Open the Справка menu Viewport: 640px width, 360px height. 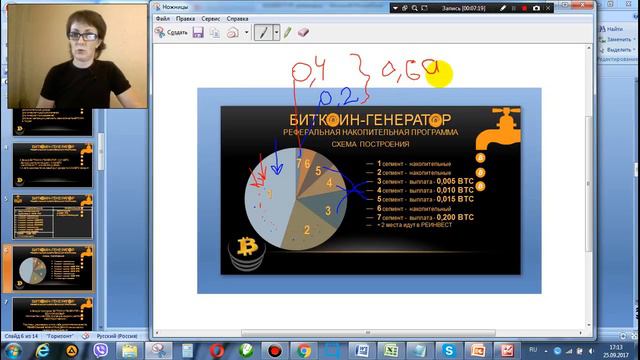tap(238, 19)
